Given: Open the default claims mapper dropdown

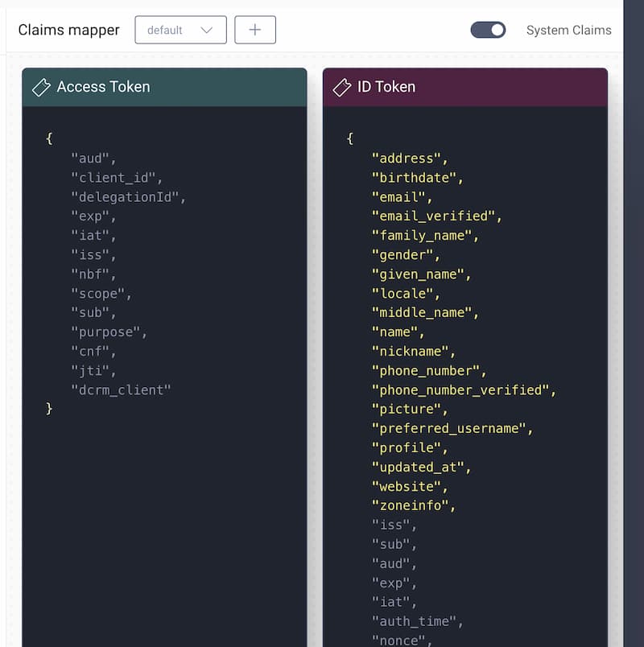Looking at the screenshot, I should coord(180,30).
